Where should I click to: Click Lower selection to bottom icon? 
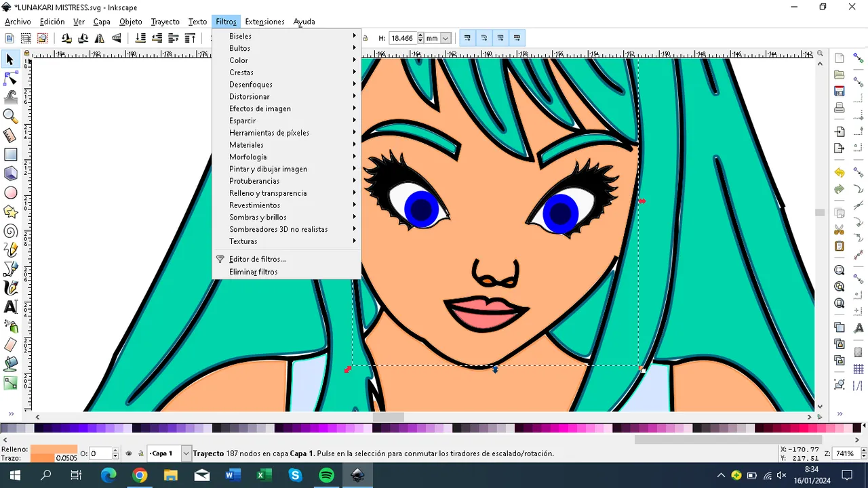pos(140,39)
